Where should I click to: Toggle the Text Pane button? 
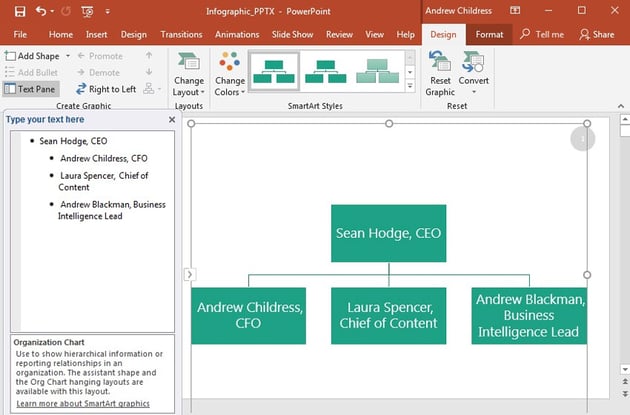coord(29,89)
